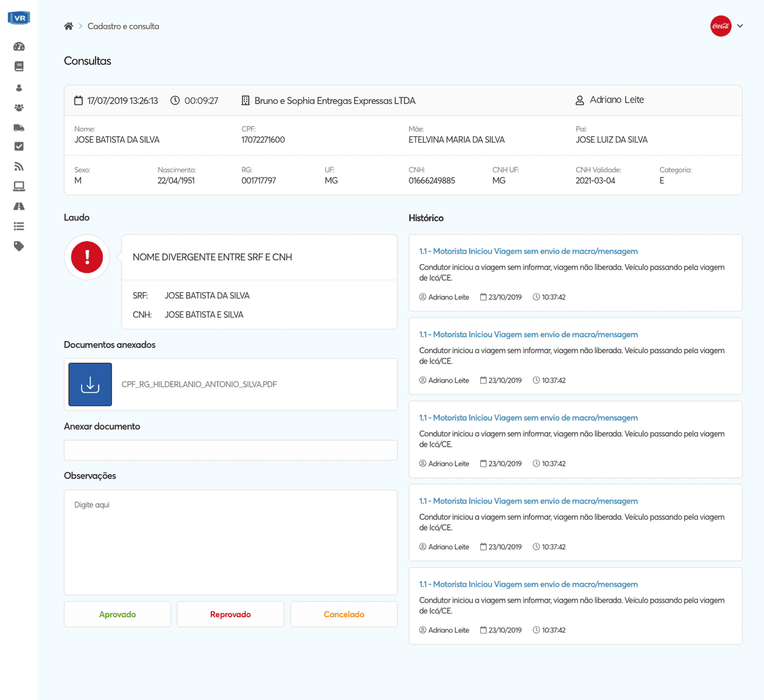This screenshot has height=700, width=764.
Task: Click the Coca-Cola profile avatar
Action: click(x=721, y=26)
